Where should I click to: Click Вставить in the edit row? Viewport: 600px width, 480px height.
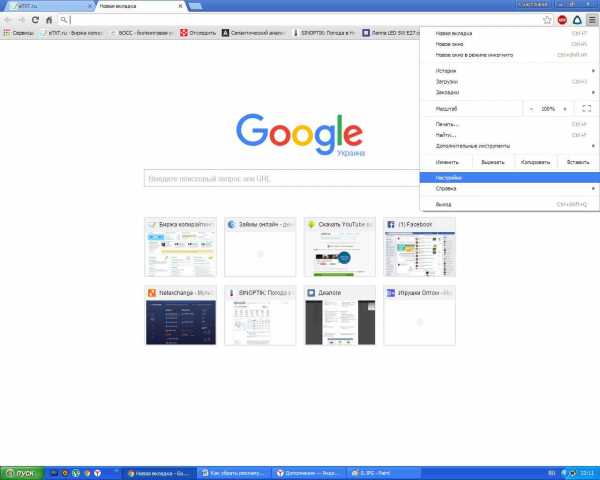pyautogui.click(x=578, y=162)
